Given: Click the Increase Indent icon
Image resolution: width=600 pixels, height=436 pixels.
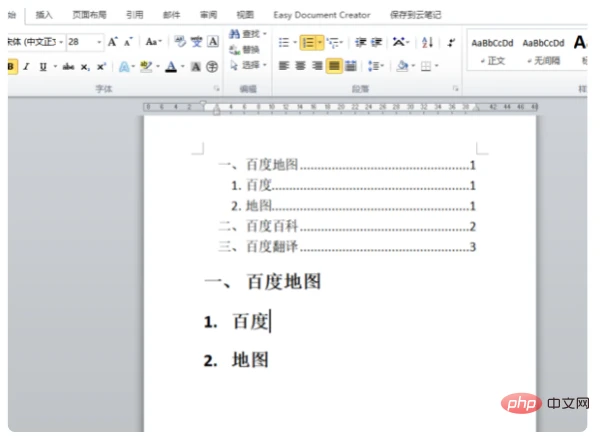Looking at the screenshot, I should [377, 42].
